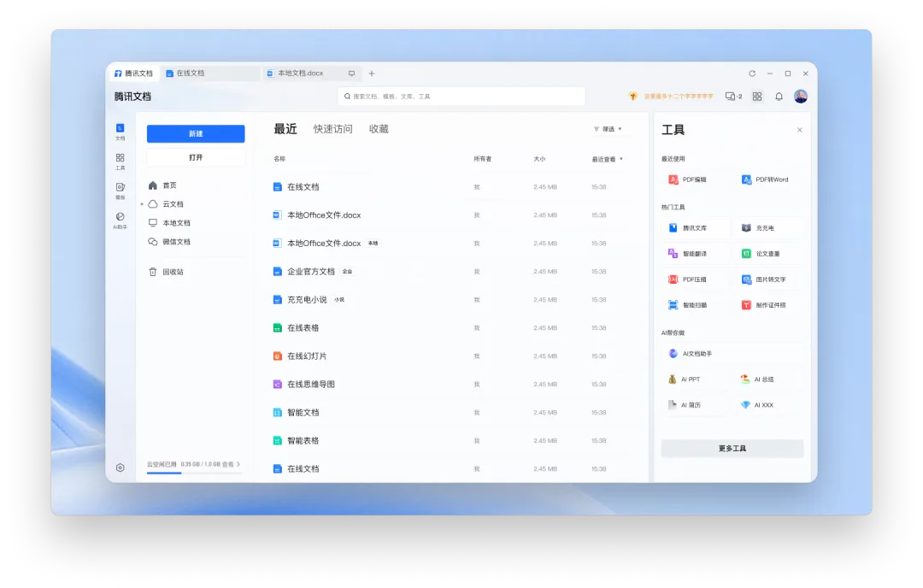923x588 pixels.
Task: Open the 文档 section in left rail
Action: pyautogui.click(x=121, y=132)
